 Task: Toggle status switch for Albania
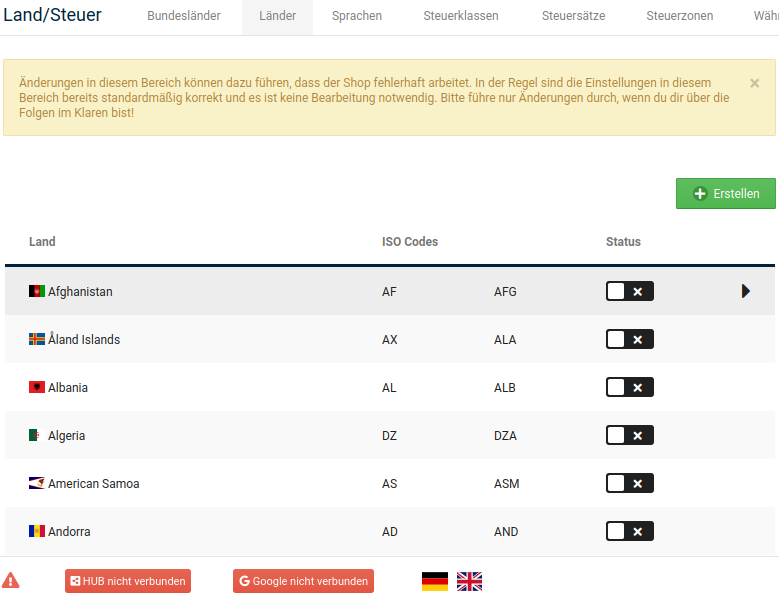(629, 387)
